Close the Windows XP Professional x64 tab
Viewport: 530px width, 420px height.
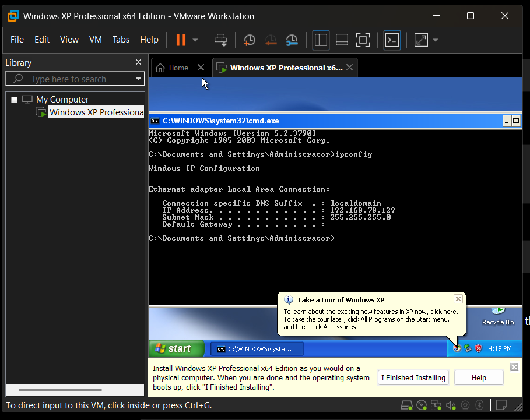[x=349, y=68]
